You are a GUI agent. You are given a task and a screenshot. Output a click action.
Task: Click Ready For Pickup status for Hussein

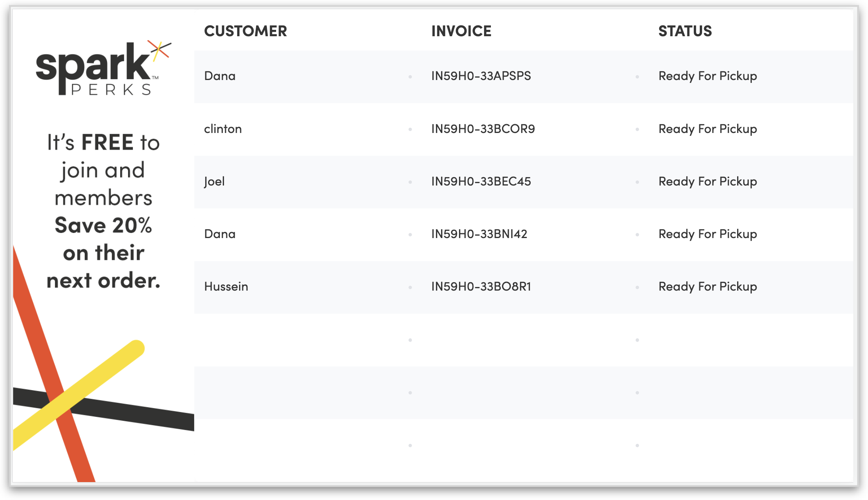[707, 287]
